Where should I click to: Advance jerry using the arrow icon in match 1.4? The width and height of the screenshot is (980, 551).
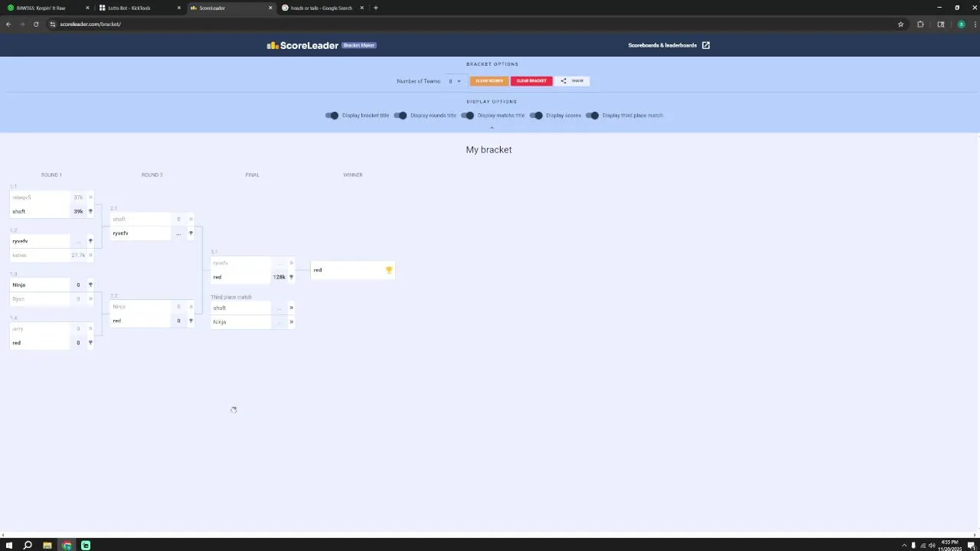pos(90,328)
